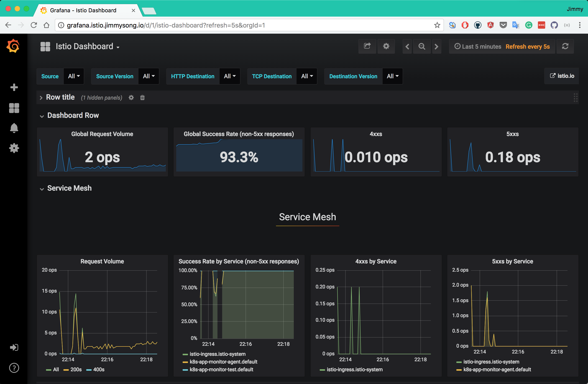
Task: Open the Alerting bell icon
Action: click(14, 128)
